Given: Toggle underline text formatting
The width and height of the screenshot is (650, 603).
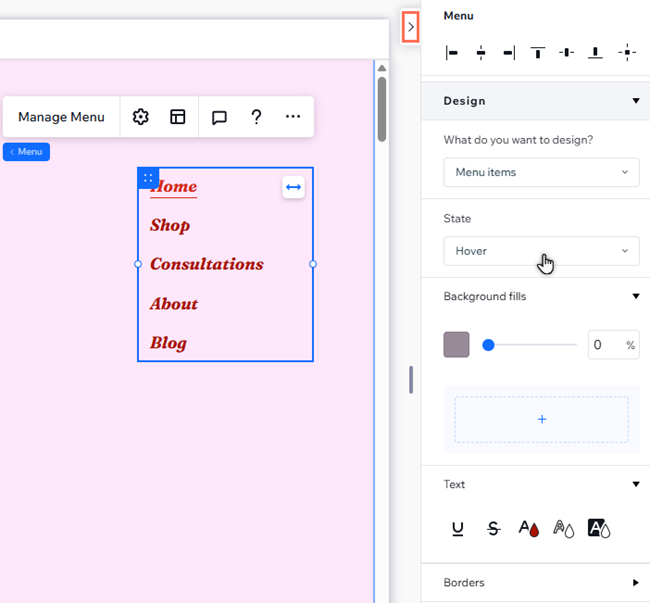Looking at the screenshot, I should click(458, 529).
